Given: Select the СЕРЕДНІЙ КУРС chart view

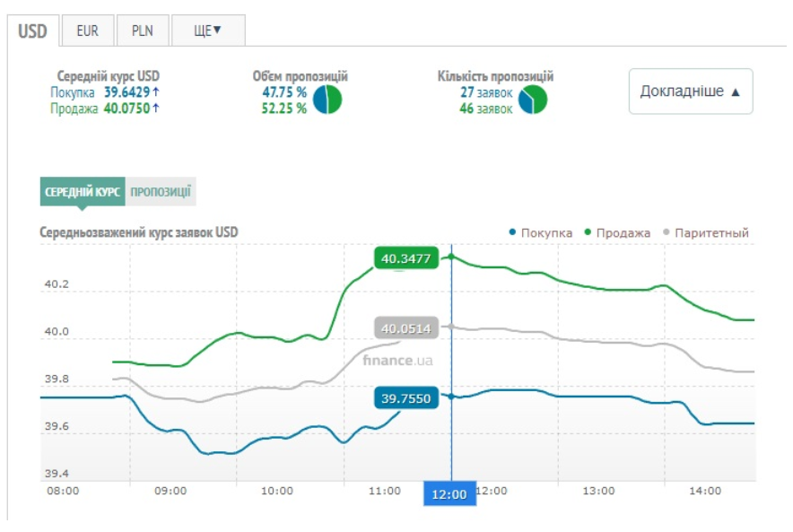Looking at the screenshot, I should [x=83, y=192].
